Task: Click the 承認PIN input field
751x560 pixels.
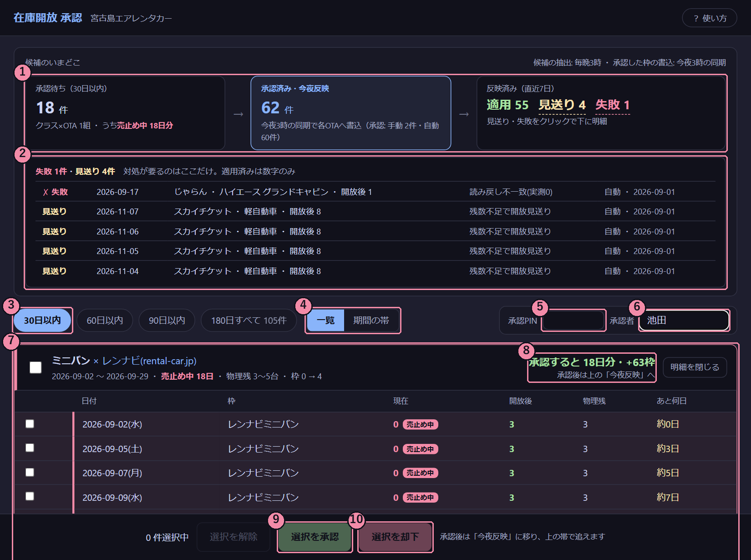Action: tap(573, 321)
